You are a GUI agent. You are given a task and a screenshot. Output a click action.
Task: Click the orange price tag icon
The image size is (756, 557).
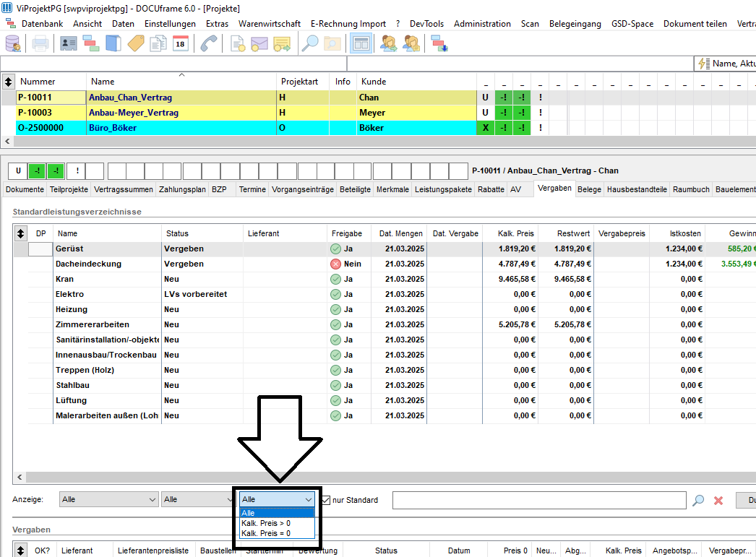(136, 44)
